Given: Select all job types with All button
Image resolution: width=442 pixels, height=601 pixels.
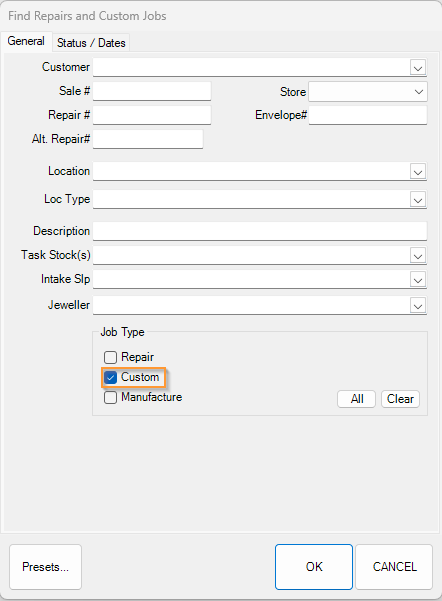Looking at the screenshot, I should (x=357, y=399).
